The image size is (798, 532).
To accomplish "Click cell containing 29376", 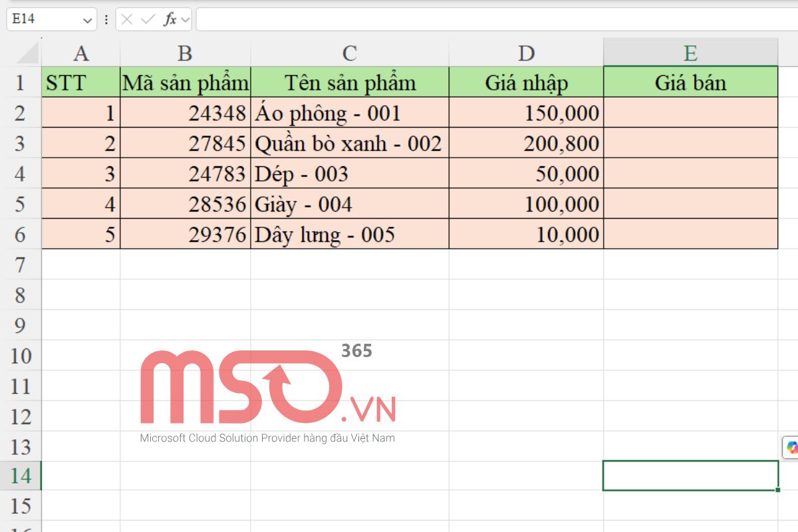I will 186,235.
